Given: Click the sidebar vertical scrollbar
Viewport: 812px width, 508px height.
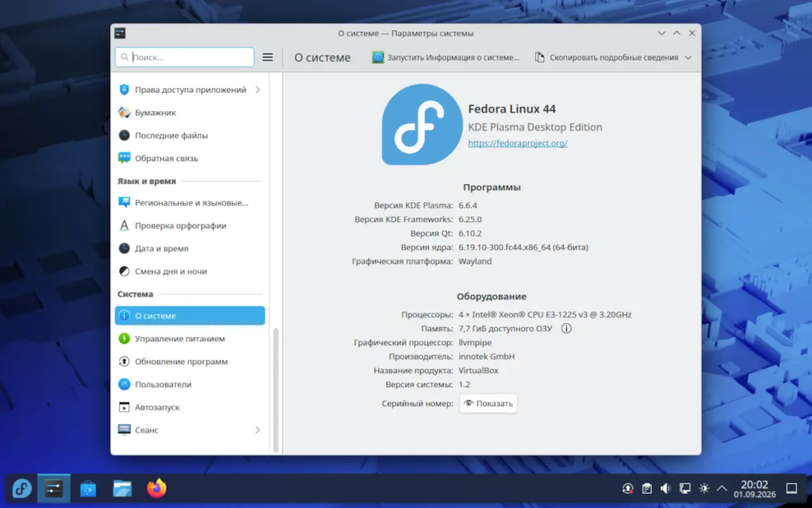Looking at the screenshot, I should click(x=276, y=390).
